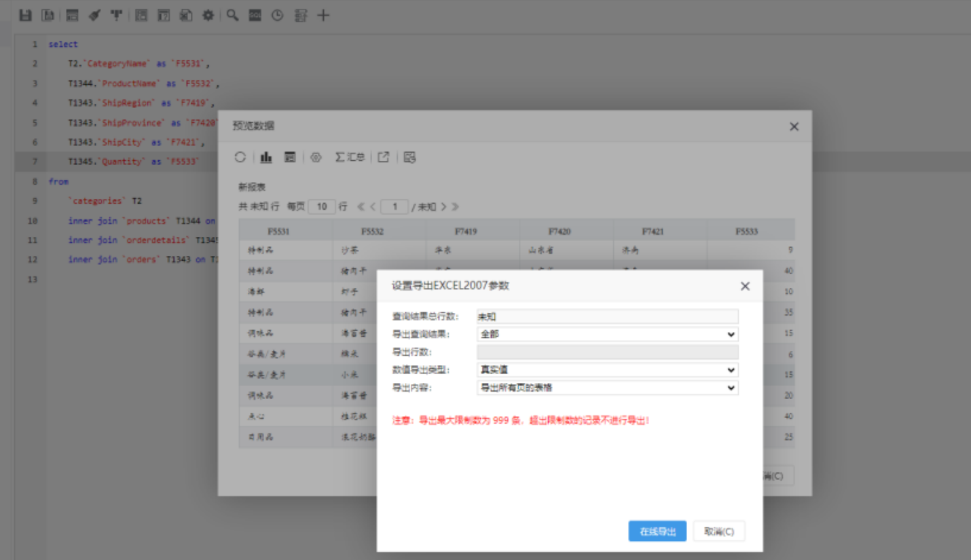Click the Save As icon in the editor toolbar
This screenshot has width=971, height=560.
48,15
